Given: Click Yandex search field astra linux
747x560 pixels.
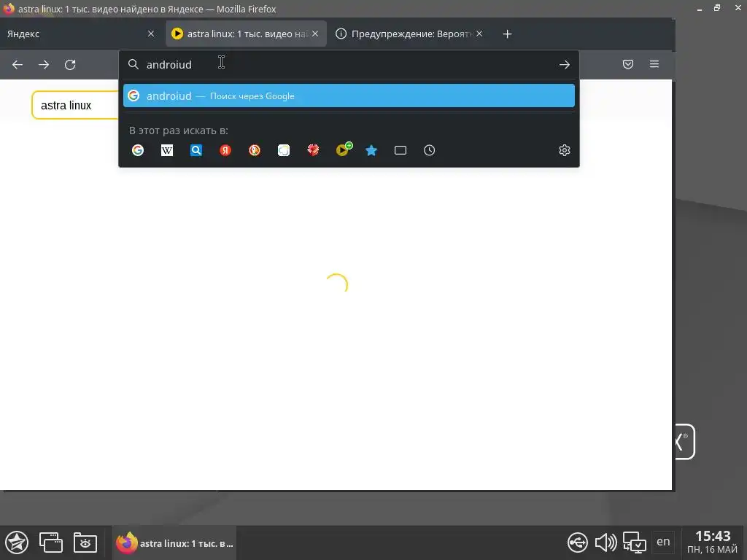Looking at the screenshot, I should [x=76, y=105].
